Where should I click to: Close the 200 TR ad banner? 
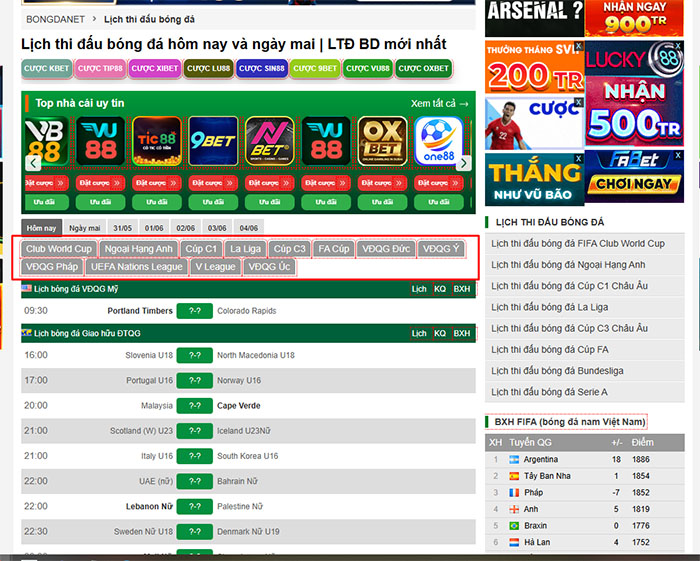click(579, 46)
